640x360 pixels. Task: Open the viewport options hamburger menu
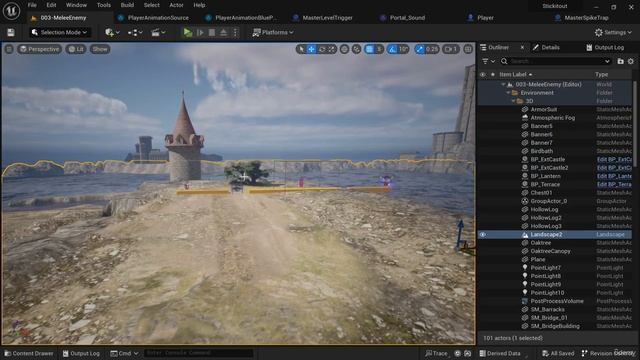[x=9, y=49]
